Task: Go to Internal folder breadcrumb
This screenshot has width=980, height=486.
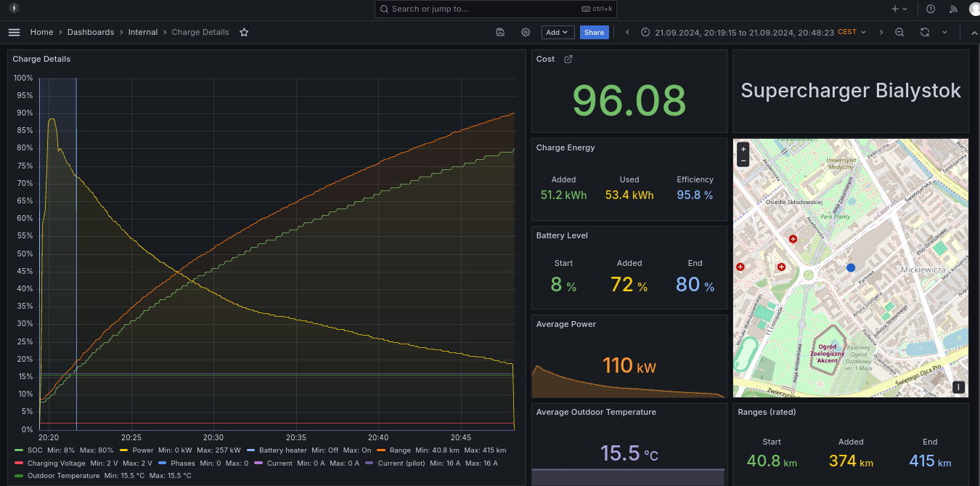Action: (143, 32)
